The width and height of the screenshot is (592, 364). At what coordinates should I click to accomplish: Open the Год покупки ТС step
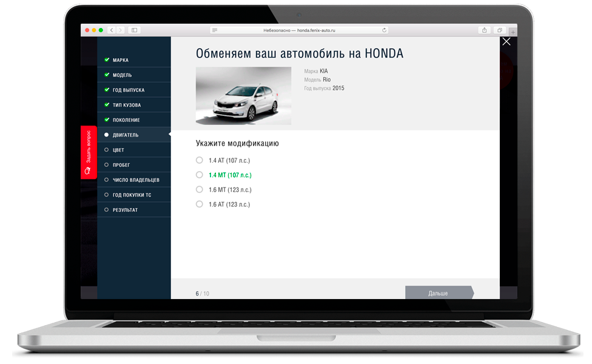134,195
